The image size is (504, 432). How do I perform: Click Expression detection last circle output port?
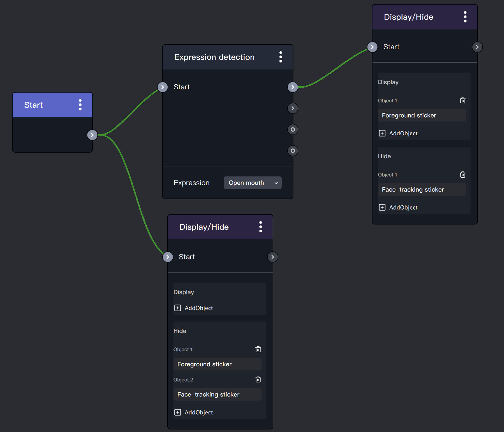(293, 151)
